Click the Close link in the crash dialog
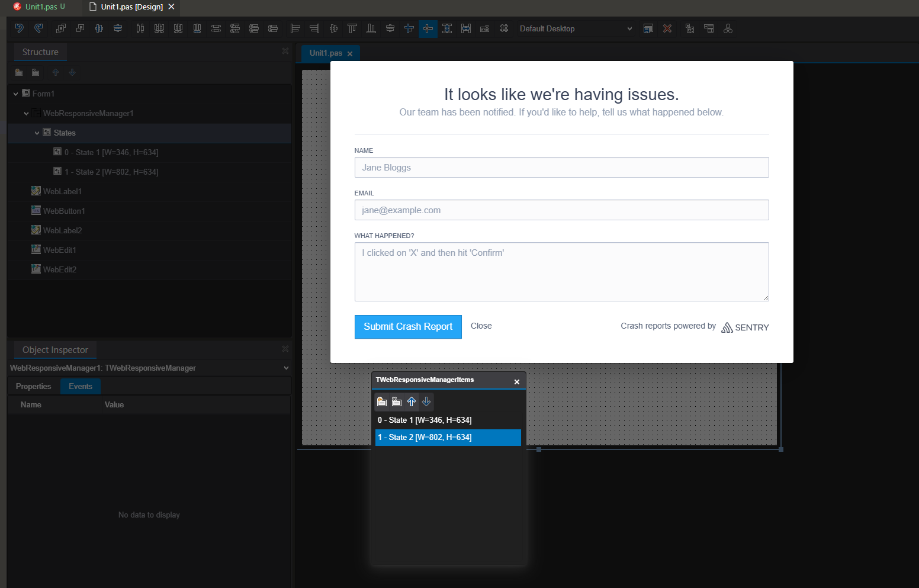This screenshot has height=588, width=919. tap(481, 326)
